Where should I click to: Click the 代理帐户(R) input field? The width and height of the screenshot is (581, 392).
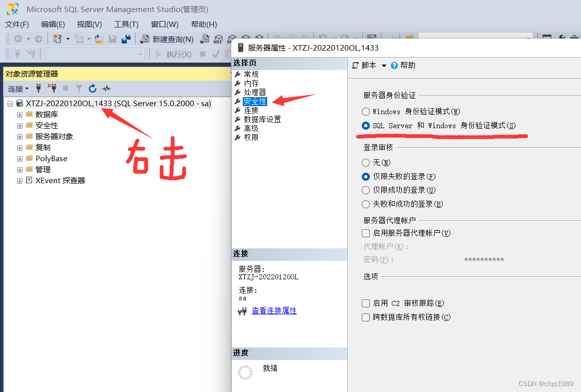(x=522, y=247)
